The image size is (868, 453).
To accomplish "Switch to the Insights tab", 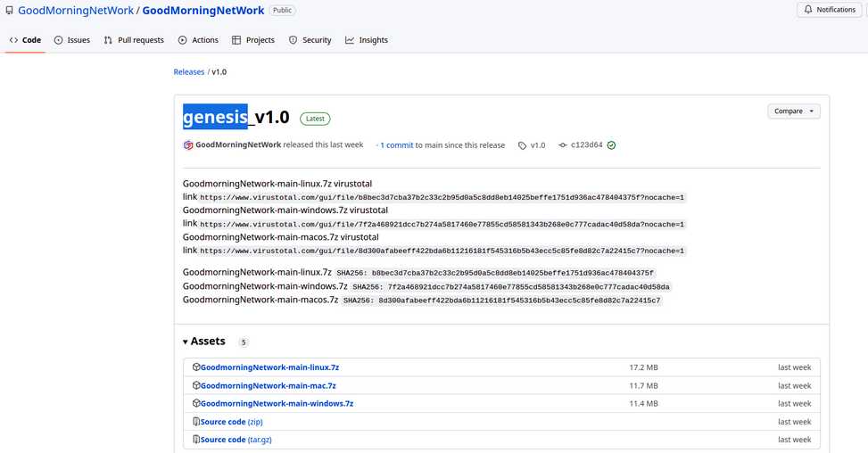I will coord(367,40).
